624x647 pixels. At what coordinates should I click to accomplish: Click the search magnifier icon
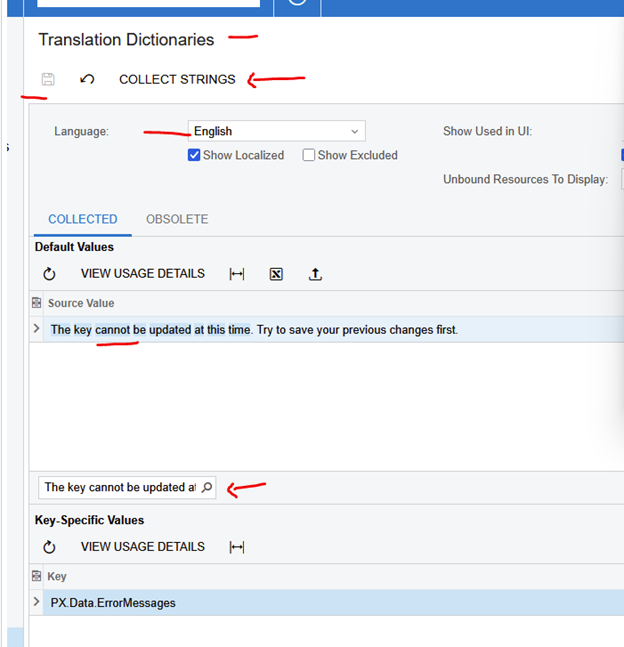point(206,487)
